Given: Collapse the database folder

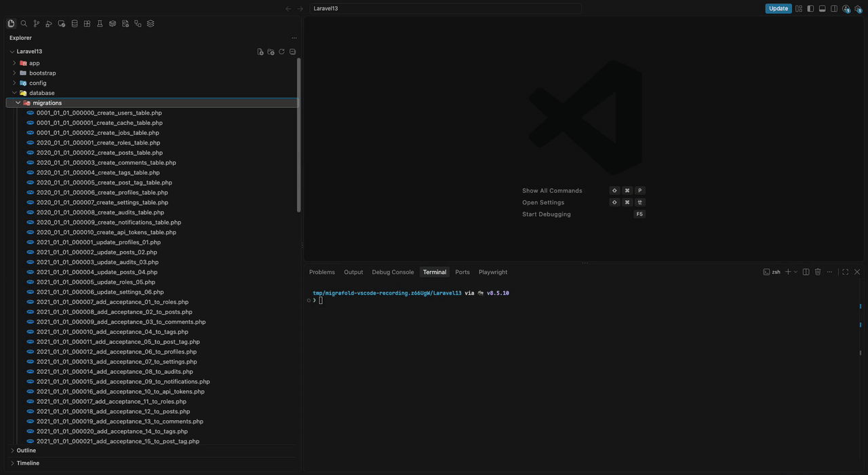Looking at the screenshot, I should click(x=14, y=93).
